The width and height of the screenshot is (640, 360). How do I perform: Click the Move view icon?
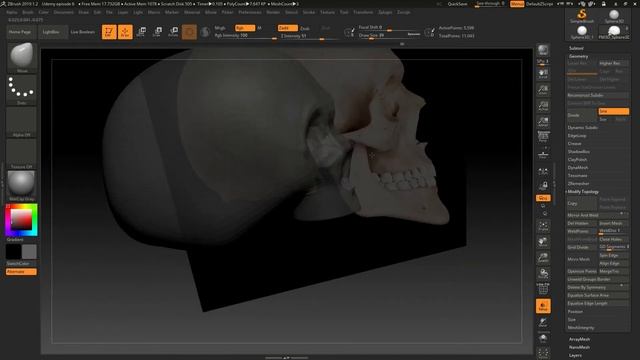click(x=543, y=242)
